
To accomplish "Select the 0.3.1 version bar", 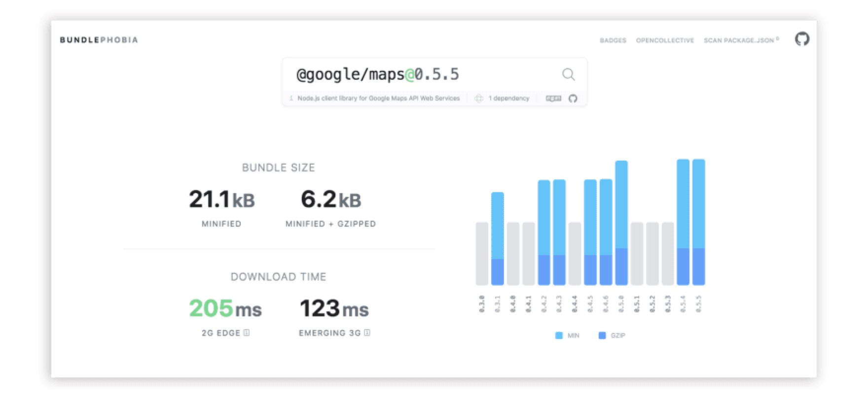I will click(x=498, y=239).
